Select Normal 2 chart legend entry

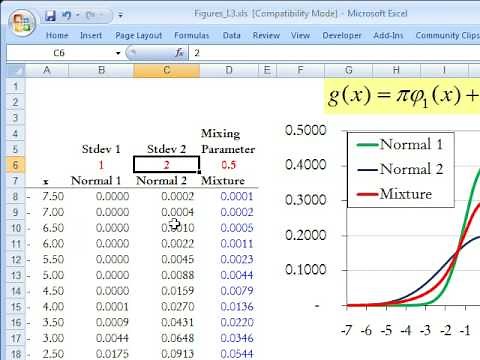pyautogui.click(x=400, y=169)
